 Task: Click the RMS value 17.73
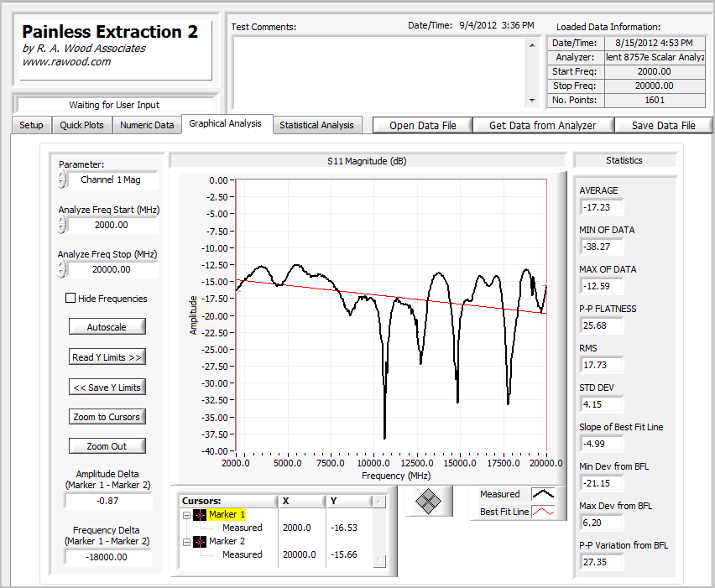[602, 365]
